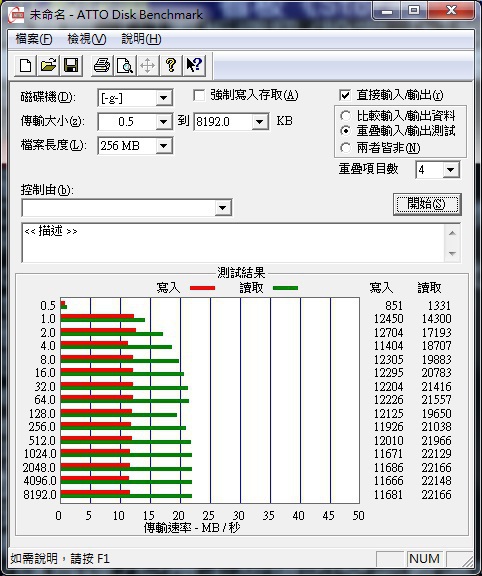482x576 pixels.
Task: Click the green 讀取 legend swatch
Action: tap(285, 288)
